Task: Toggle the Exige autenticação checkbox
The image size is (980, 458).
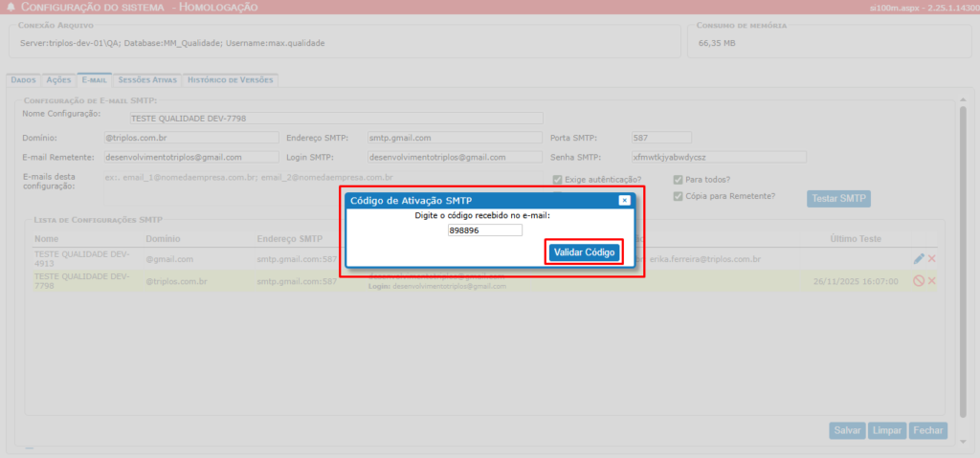Action: click(x=558, y=180)
